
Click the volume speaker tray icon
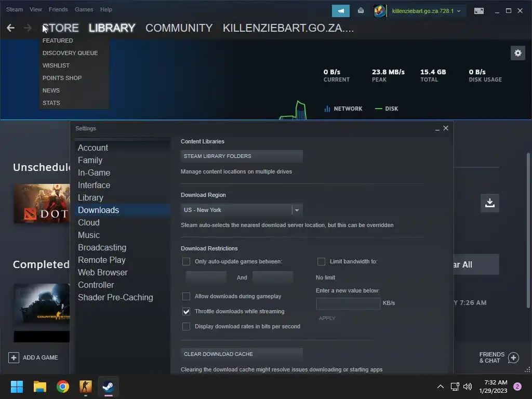pyautogui.click(x=468, y=387)
